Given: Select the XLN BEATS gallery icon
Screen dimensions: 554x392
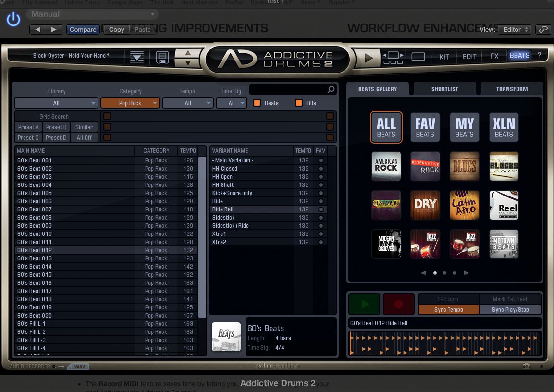Looking at the screenshot, I should (x=504, y=127).
